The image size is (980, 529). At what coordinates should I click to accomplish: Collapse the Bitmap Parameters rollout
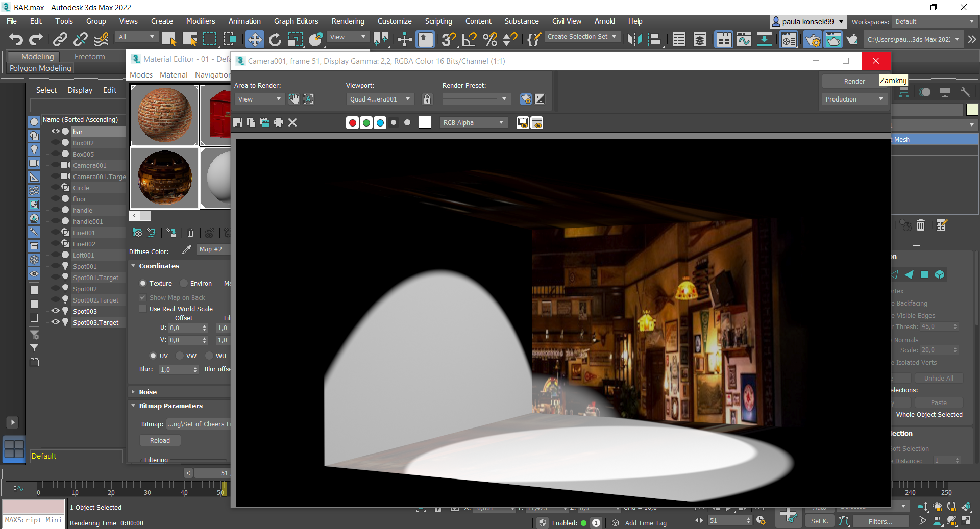[x=134, y=406]
